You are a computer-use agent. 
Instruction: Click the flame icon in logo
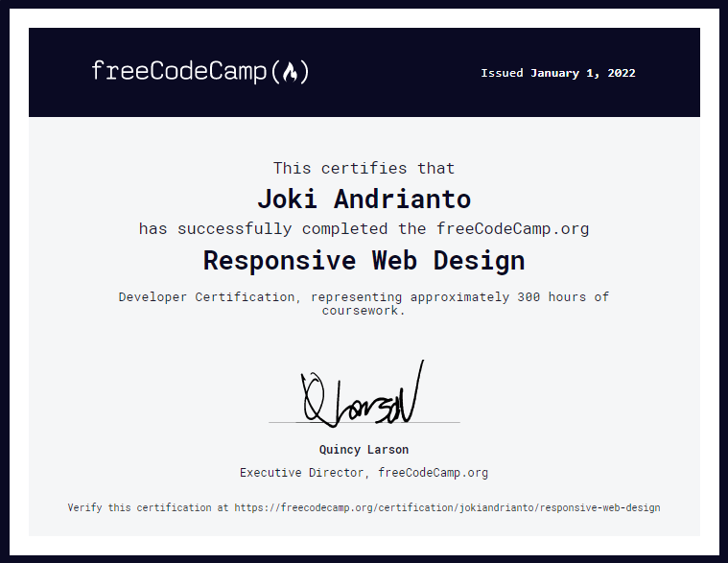(x=291, y=72)
